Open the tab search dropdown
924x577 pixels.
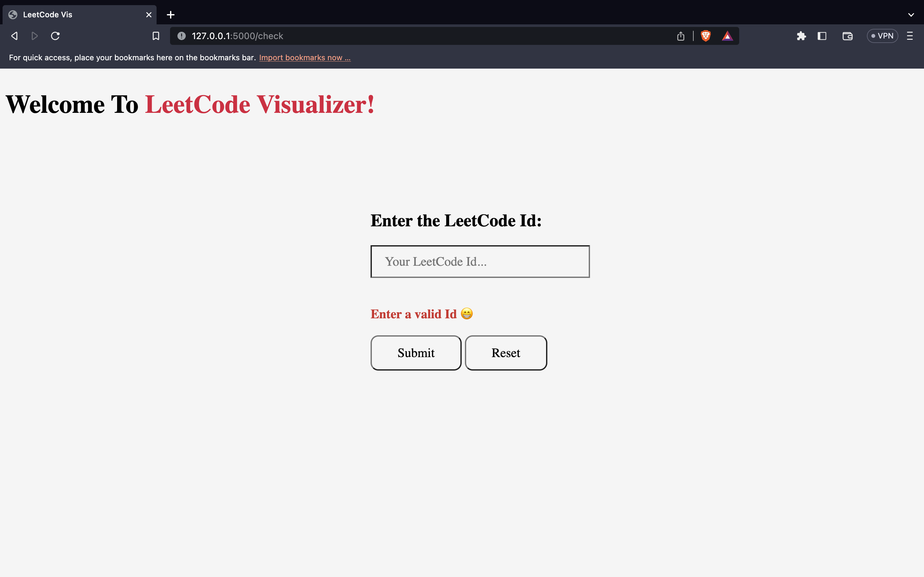point(911,14)
